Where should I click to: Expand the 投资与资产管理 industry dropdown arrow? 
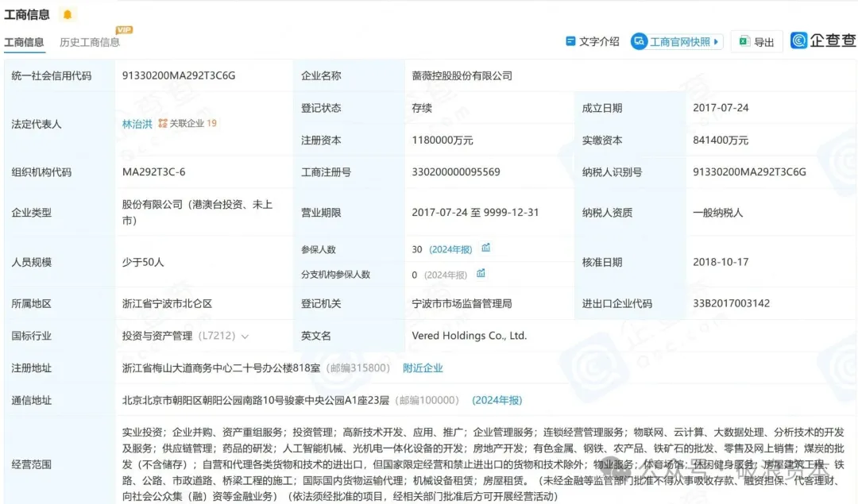(245, 337)
